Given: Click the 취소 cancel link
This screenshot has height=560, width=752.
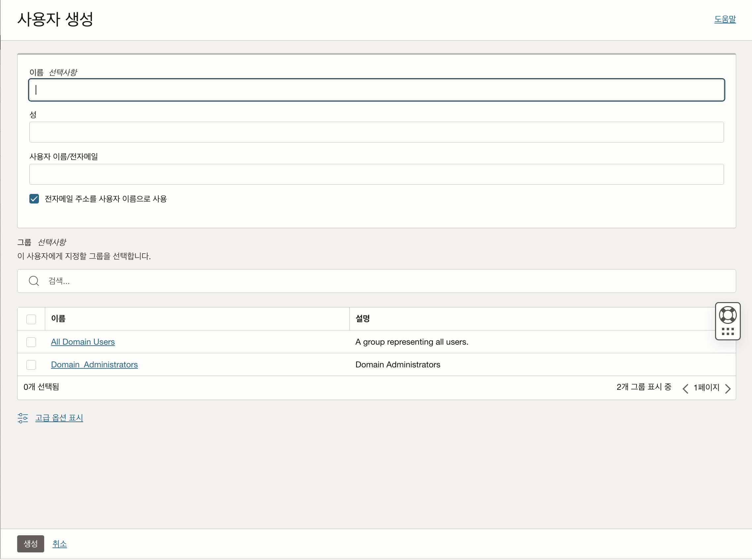Looking at the screenshot, I should (59, 544).
